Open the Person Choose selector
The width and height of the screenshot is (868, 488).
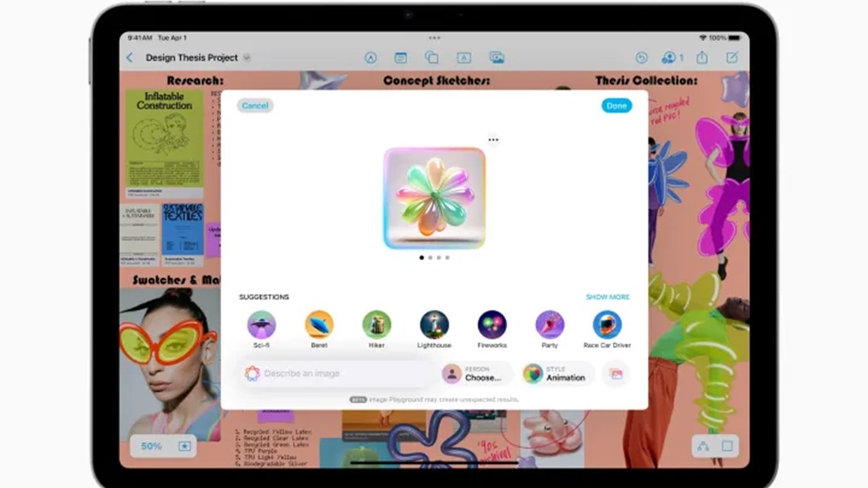(477, 374)
